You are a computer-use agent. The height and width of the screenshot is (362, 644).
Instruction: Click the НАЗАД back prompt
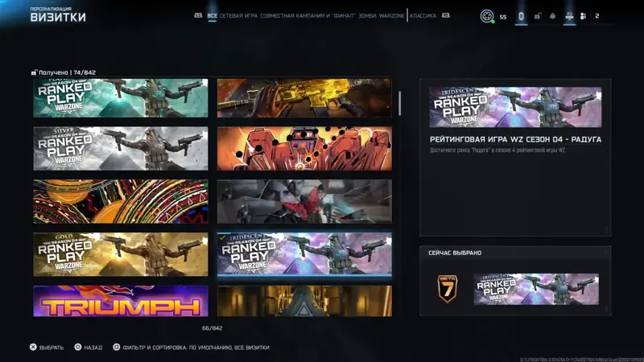coord(93,348)
